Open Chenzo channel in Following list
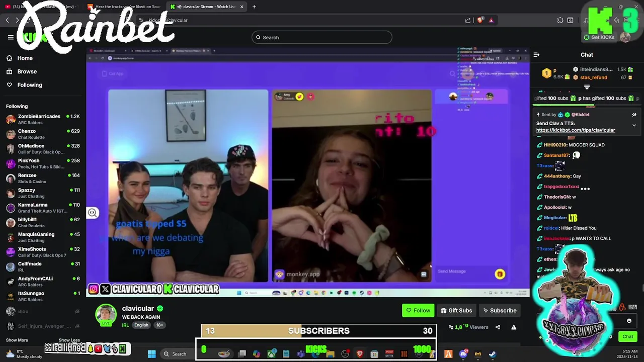 point(43,134)
